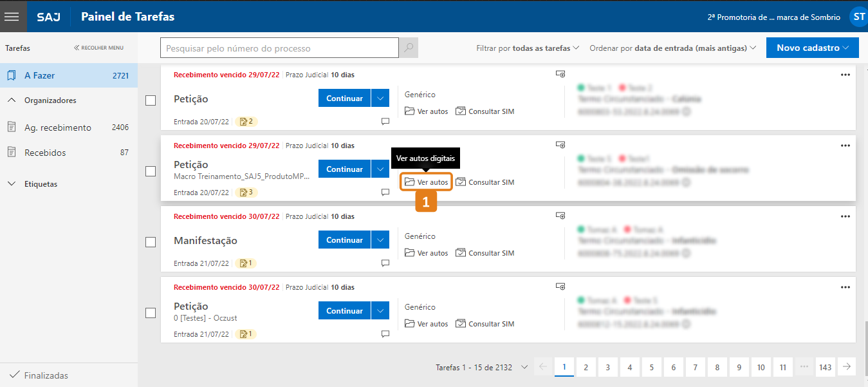Image resolution: width=868 pixels, height=387 pixels.
Task: Expand the Filtrar por todas as tarefas dropdown
Action: click(x=528, y=48)
